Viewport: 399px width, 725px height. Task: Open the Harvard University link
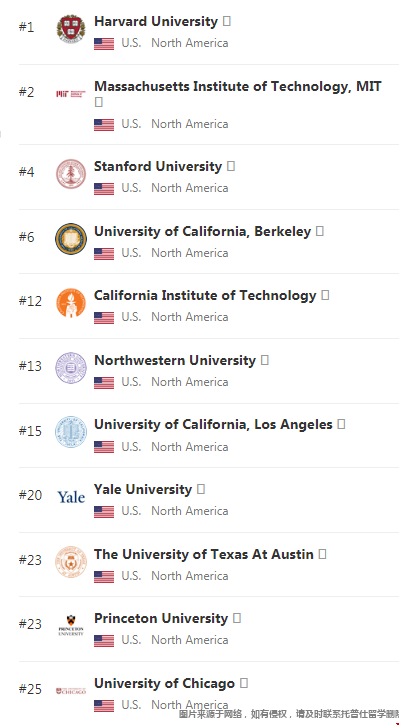coord(156,21)
